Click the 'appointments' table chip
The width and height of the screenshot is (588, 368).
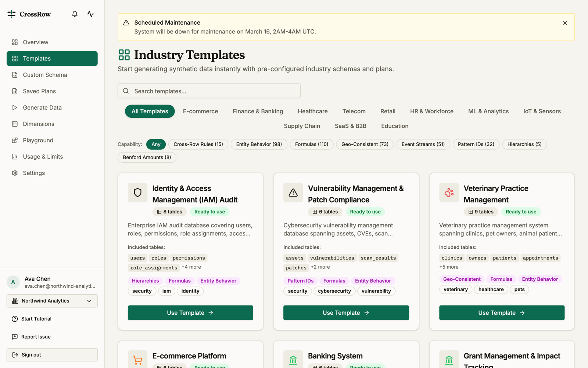click(540, 258)
